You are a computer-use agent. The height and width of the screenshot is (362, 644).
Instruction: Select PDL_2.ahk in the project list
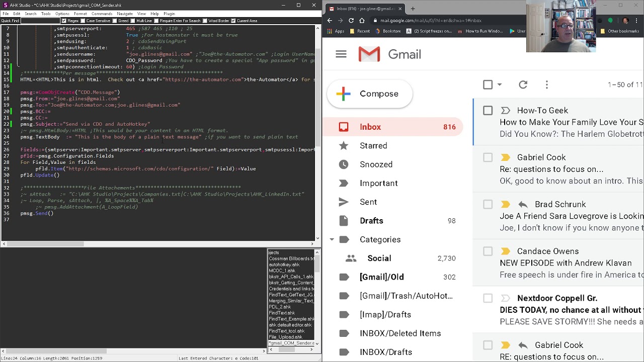coord(280,307)
